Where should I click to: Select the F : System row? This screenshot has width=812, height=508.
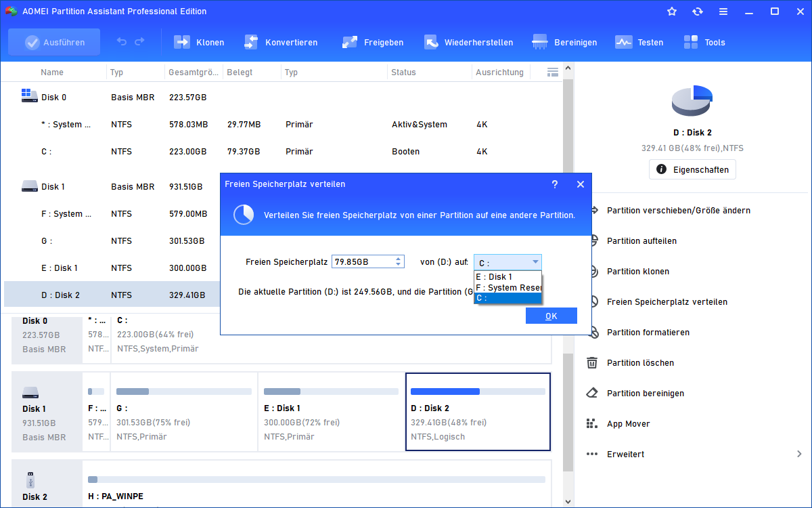(112, 214)
